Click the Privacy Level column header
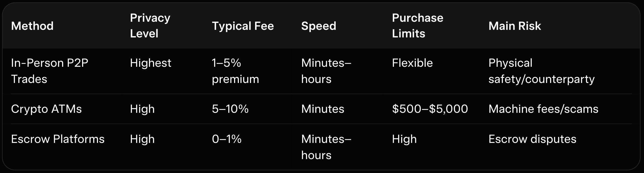The width and height of the screenshot is (644, 173). (x=150, y=26)
